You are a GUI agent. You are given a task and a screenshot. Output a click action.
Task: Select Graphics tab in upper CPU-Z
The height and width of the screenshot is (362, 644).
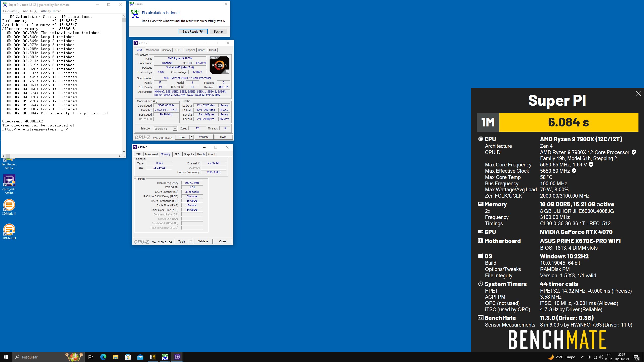click(x=190, y=50)
